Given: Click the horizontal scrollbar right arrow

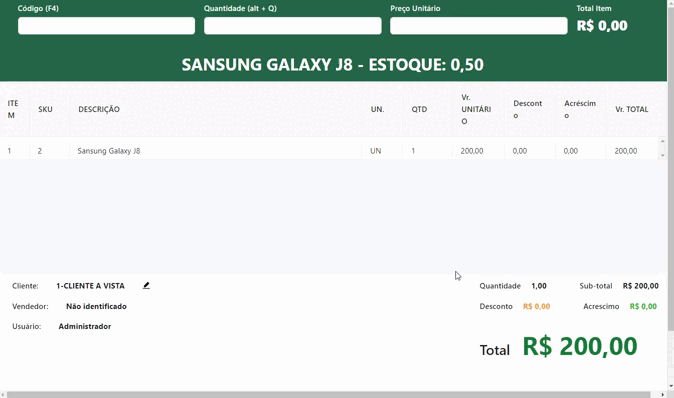Looking at the screenshot, I should pyautogui.click(x=663, y=395).
